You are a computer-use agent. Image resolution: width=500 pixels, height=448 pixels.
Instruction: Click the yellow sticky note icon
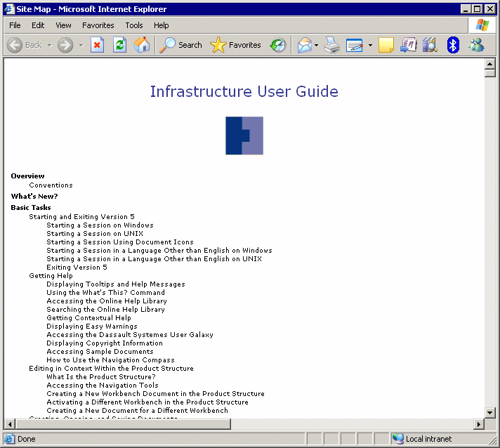(386, 45)
